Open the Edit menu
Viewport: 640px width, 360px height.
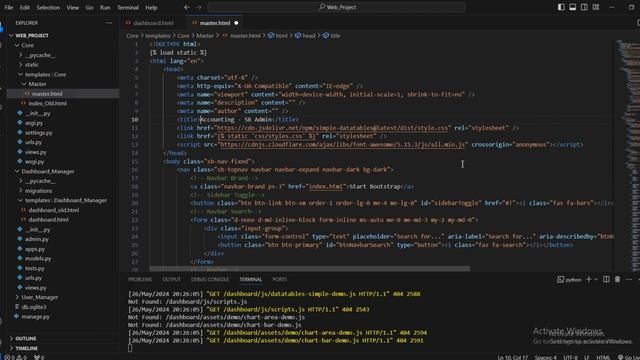point(24,7)
